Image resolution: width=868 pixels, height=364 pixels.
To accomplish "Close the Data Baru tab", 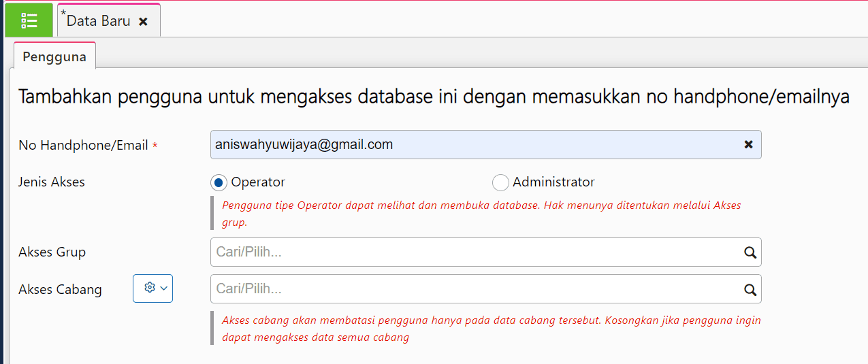I will (x=143, y=22).
